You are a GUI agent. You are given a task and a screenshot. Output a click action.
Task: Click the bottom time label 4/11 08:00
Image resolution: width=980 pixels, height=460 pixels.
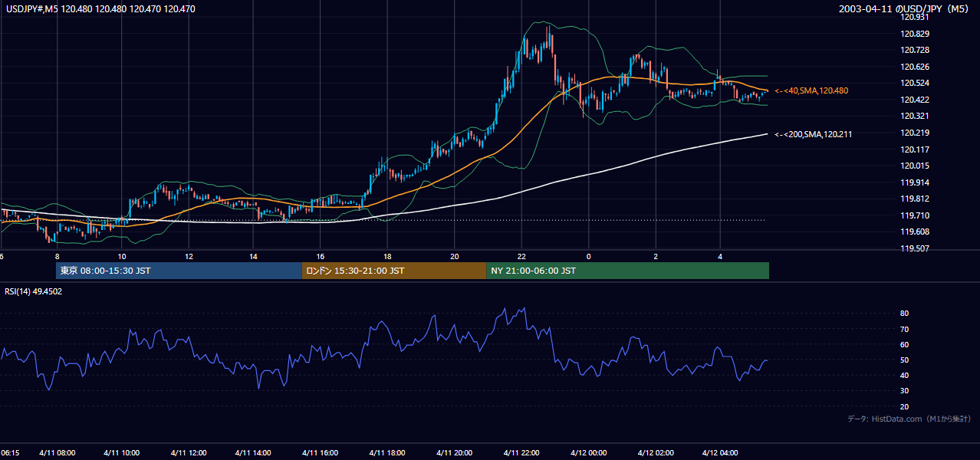(x=58, y=453)
